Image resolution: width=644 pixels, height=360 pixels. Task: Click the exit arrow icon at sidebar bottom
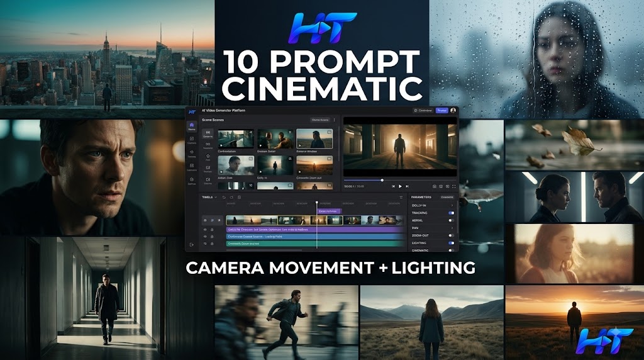[191, 245]
